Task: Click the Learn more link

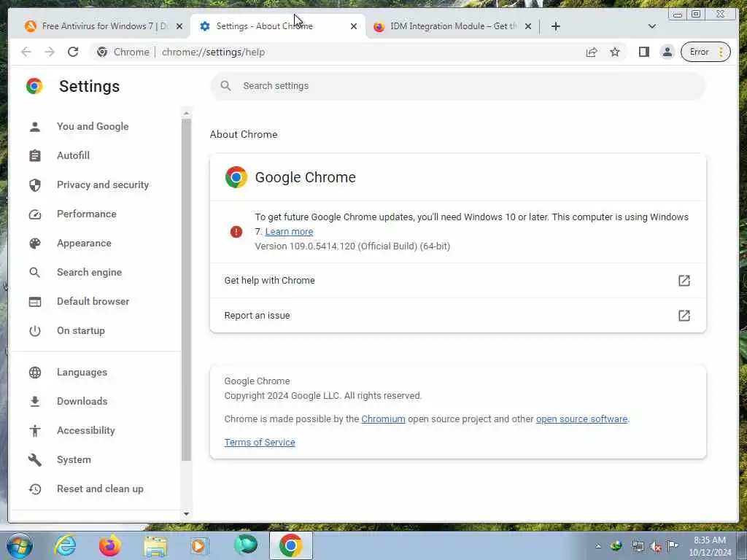Action: pos(289,231)
